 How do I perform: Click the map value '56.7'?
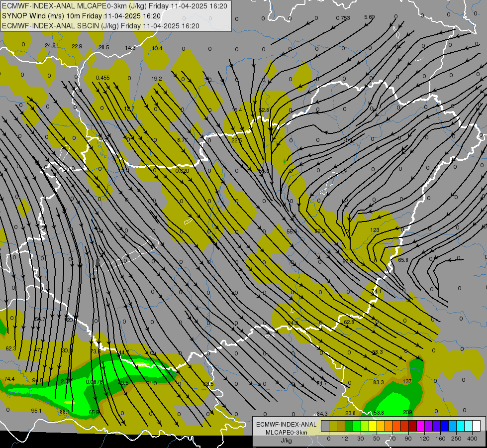click(x=40, y=319)
